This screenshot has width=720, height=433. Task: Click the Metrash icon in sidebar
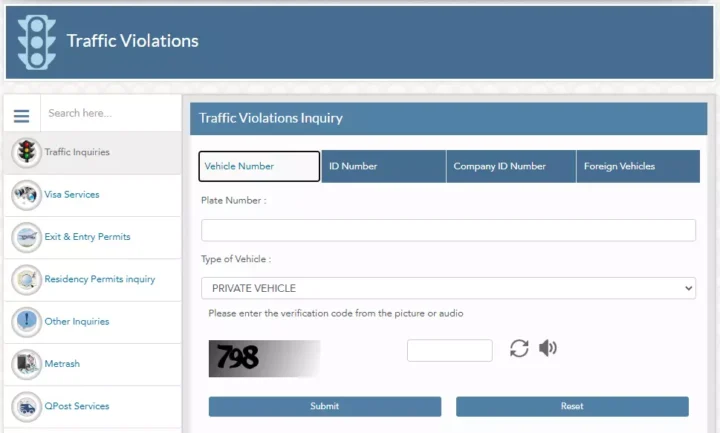(x=26, y=364)
